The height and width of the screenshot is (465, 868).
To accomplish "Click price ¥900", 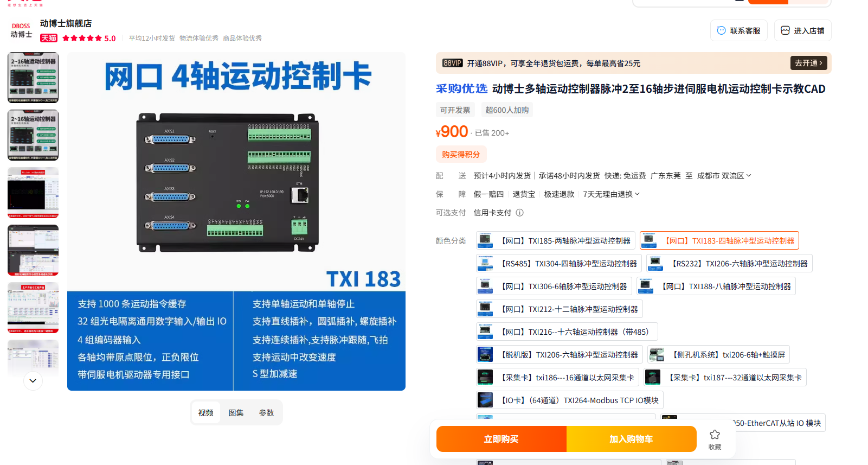I will pyautogui.click(x=452, y=132).
